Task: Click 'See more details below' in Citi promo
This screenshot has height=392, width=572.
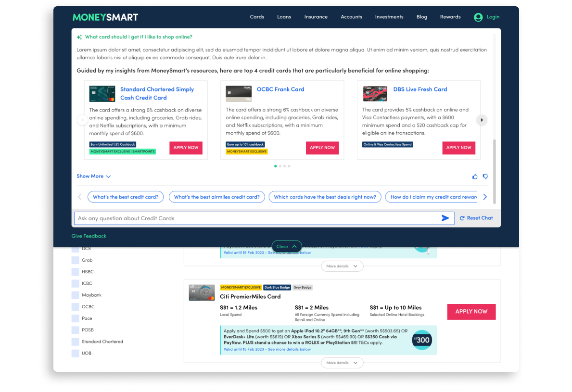Action: coord(289,349)
